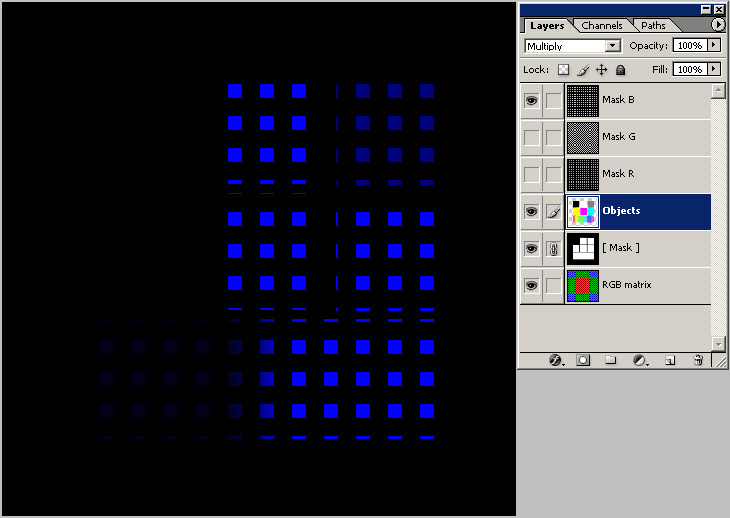Hide the Mask B layer

coord(531,100)
